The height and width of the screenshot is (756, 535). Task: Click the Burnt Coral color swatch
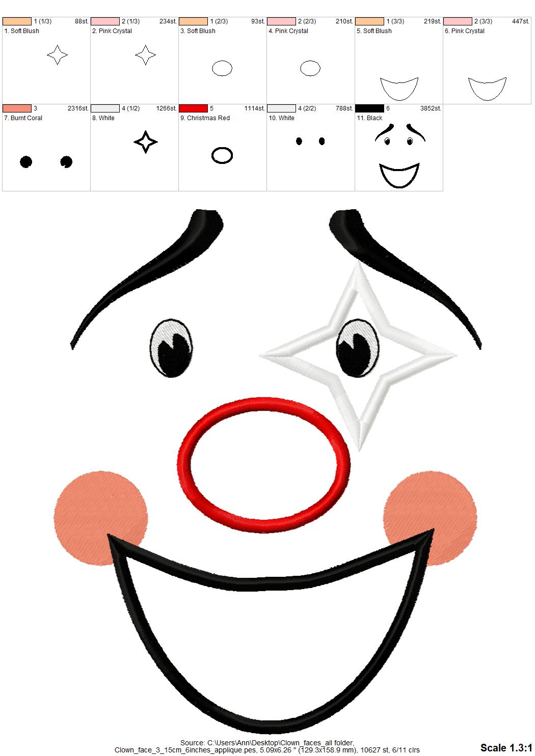pos(17,108)
